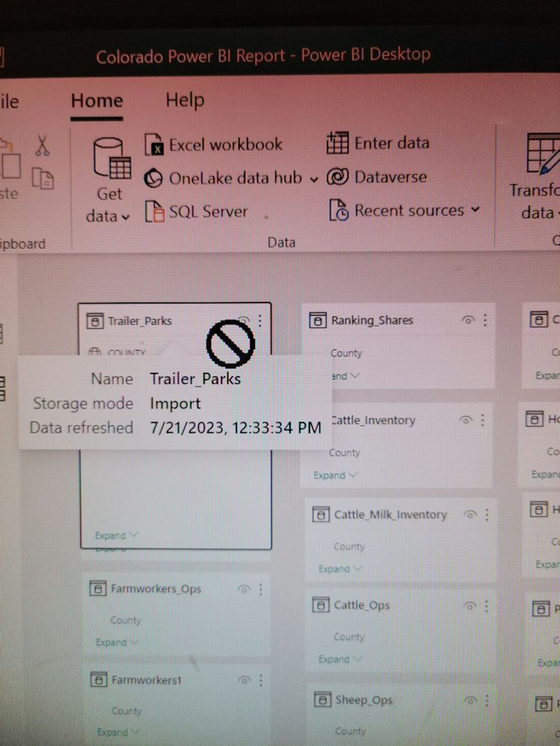Click the Cattle_Milk_Inventory table icon
Screen dimensions: 560x746
pyautogui.click(x=321, y=514)
